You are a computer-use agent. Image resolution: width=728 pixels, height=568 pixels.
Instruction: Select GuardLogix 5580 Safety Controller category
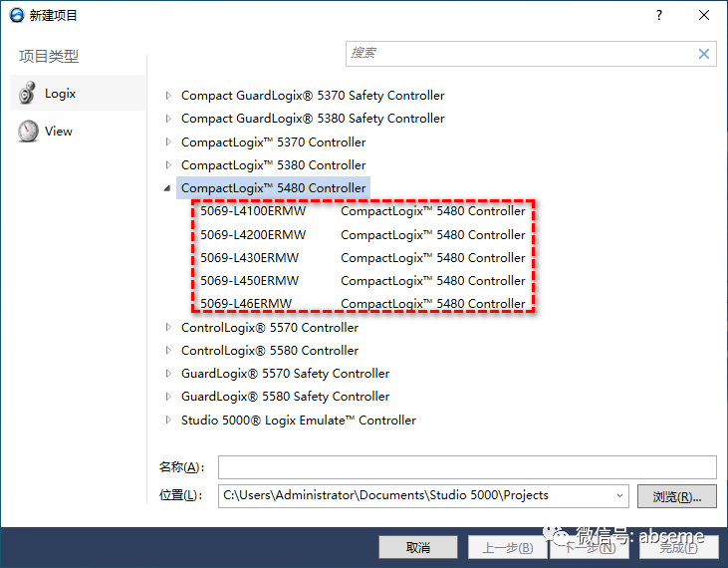coord(285,397)
